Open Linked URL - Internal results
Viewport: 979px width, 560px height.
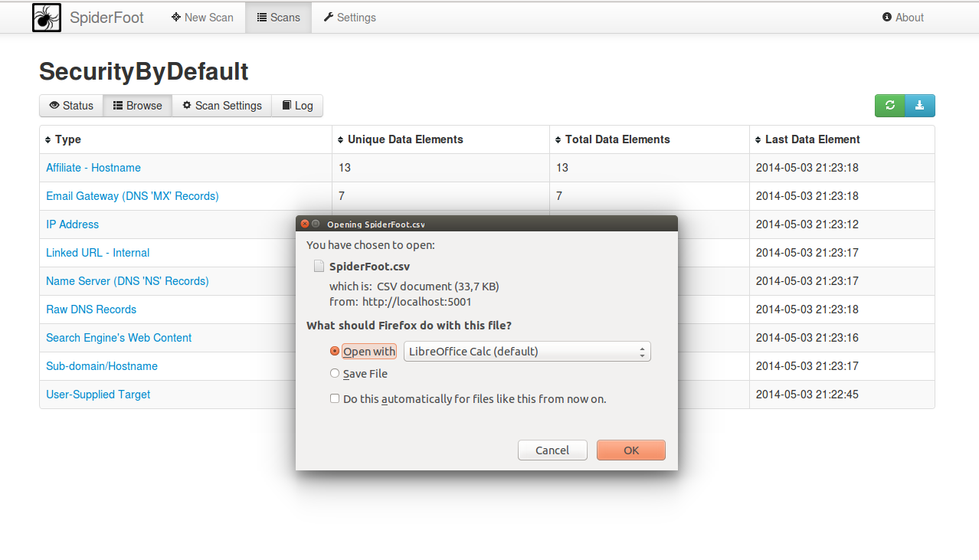[x=97, y=253]
